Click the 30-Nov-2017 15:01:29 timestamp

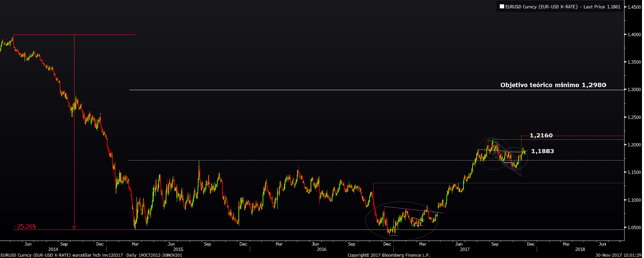coord(618,255)
